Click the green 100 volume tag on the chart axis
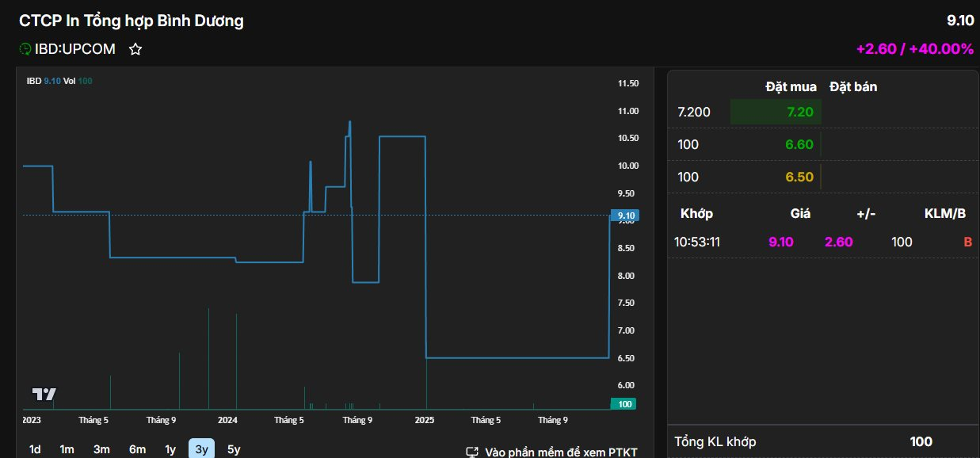 pos(625,404)
